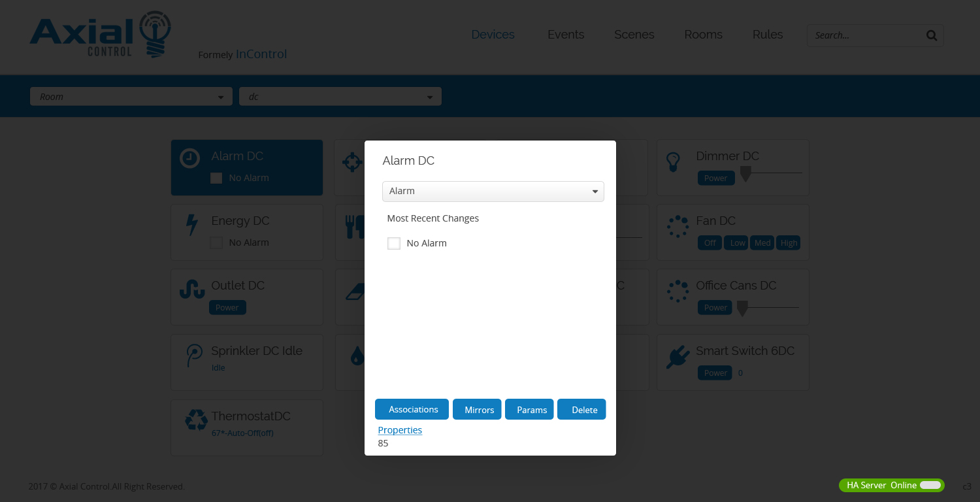Click the Sprinkler DC Idle device icon
The image size is (980, 502).
pos(193,356)
